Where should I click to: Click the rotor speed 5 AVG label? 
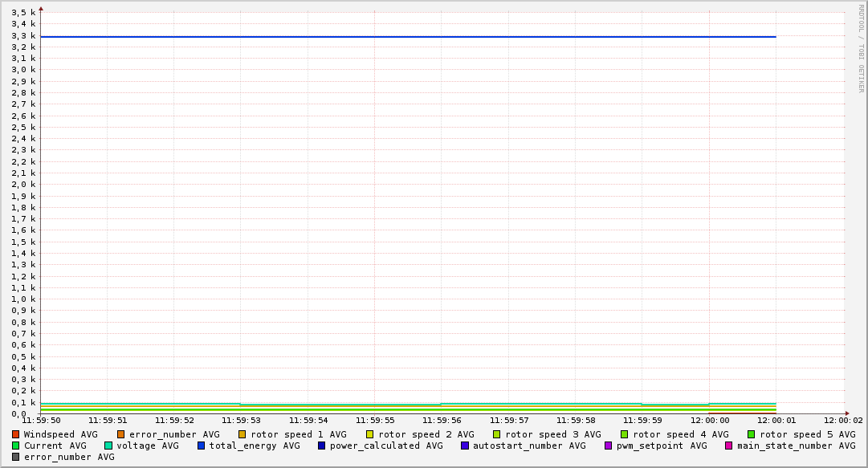(x=807, y=434)
